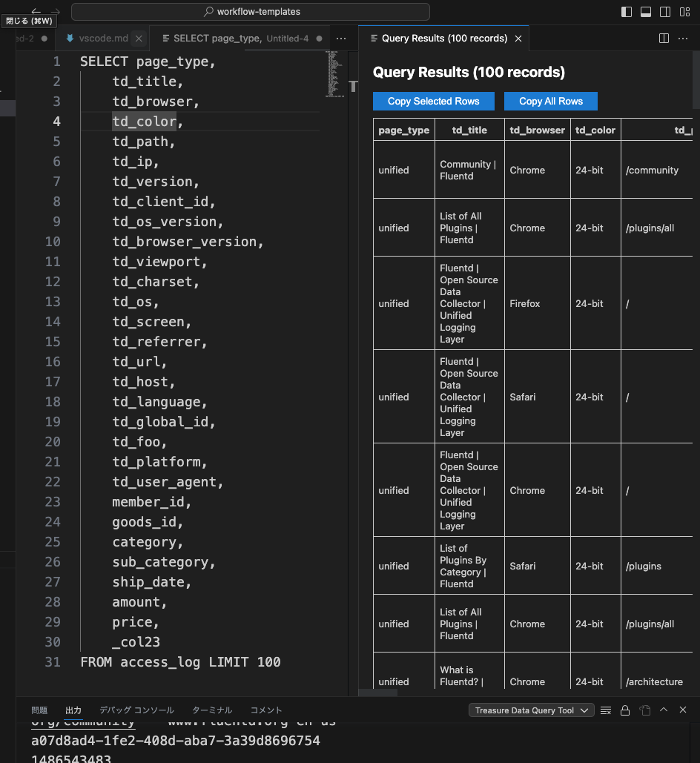This screenshot has height=763, width=700.
Task: Open more actions for Query Results group
Action: coord(682,39)
